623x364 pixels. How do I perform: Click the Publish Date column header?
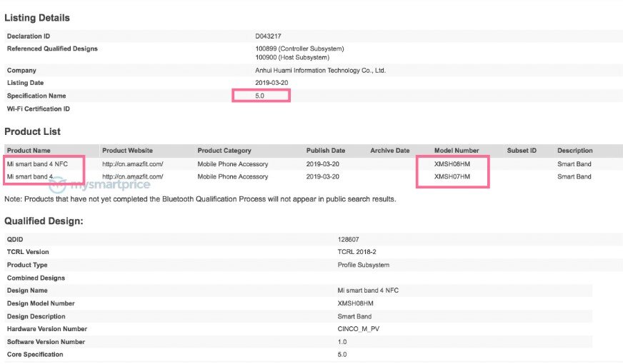point(326,151)
